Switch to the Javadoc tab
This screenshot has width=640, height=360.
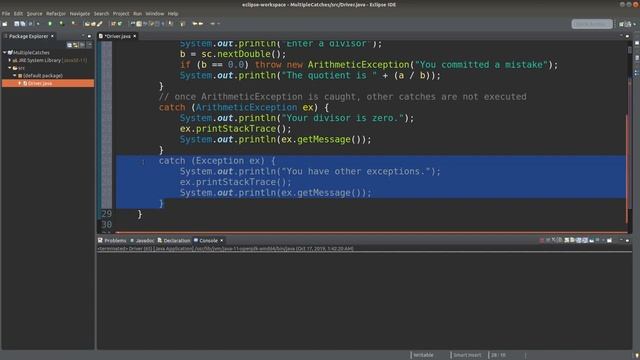(142, 240)
